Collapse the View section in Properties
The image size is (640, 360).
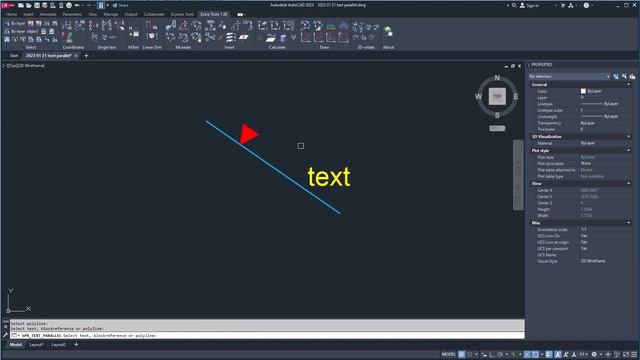pyautogui.click(x=628, y=183)
